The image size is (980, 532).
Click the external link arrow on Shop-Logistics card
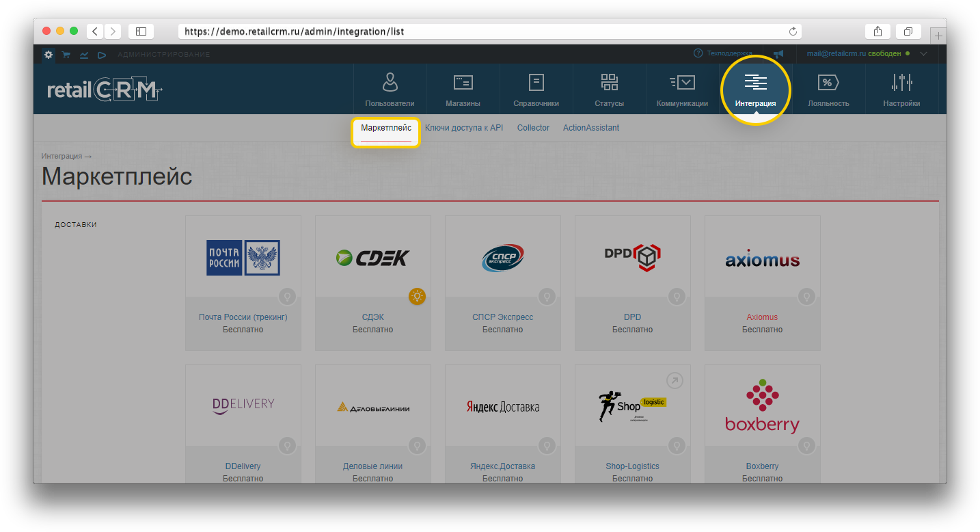(x=675, y=380)
